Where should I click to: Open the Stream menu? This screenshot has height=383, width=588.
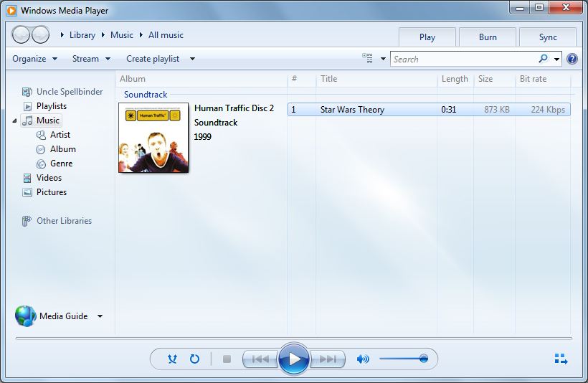pos(91,59)
